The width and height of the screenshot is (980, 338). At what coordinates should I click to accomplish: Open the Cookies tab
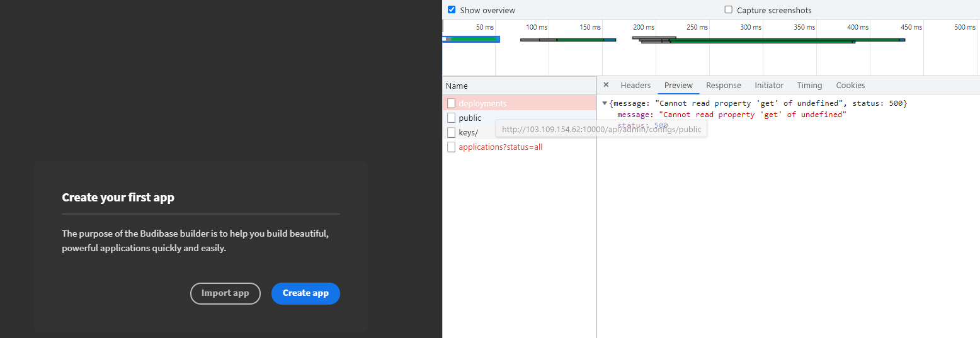[x=850, y=86]
